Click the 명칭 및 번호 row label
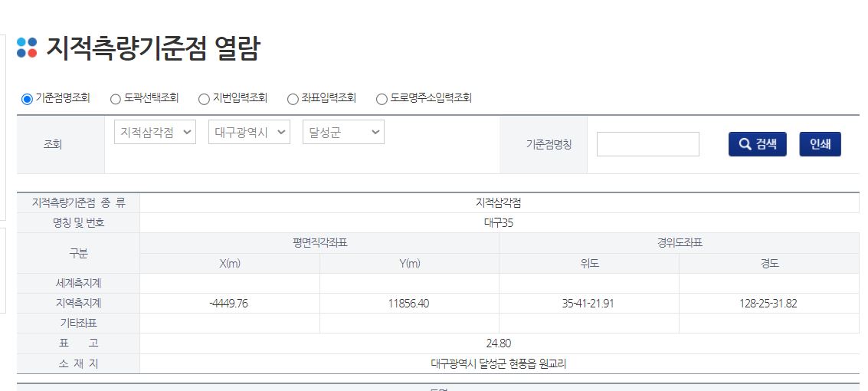 78,223
